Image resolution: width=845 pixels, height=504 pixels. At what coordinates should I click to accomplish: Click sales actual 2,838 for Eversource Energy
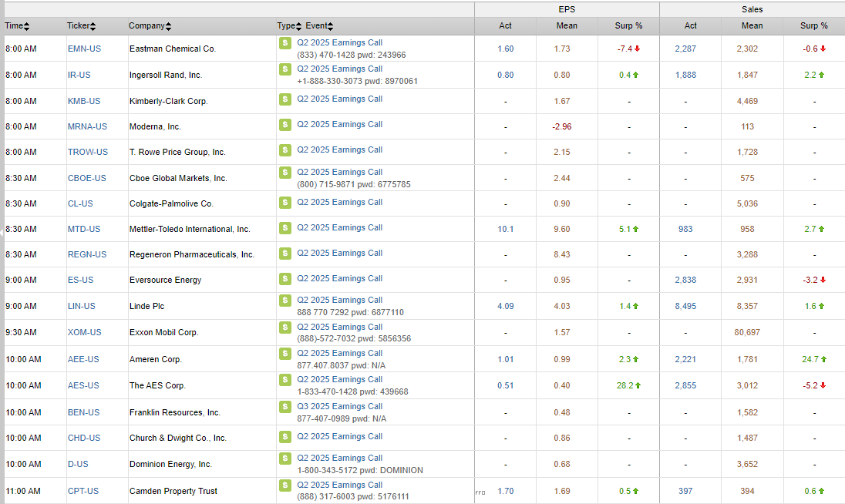pos(685,280)
